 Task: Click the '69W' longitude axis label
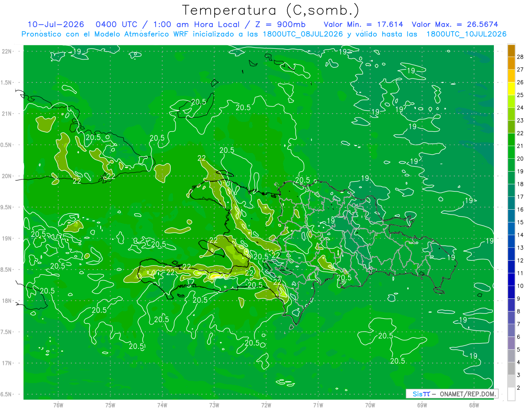click(422, 405)
